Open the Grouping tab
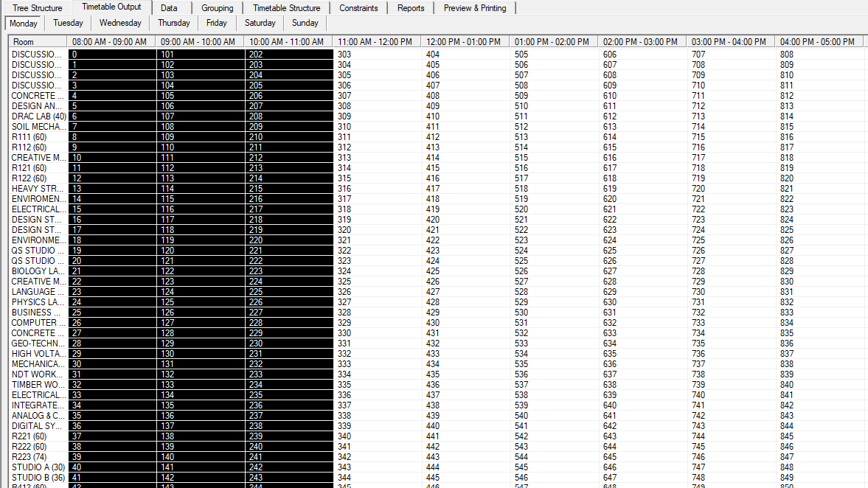Viewport: 868px width, 488px height. pyautogui.click(x=217, y=8)
